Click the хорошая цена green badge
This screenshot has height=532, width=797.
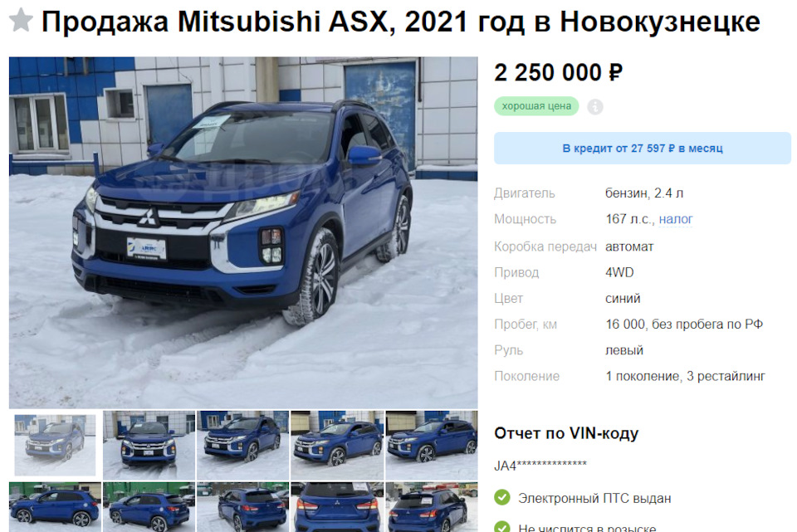tap(536, 106)
